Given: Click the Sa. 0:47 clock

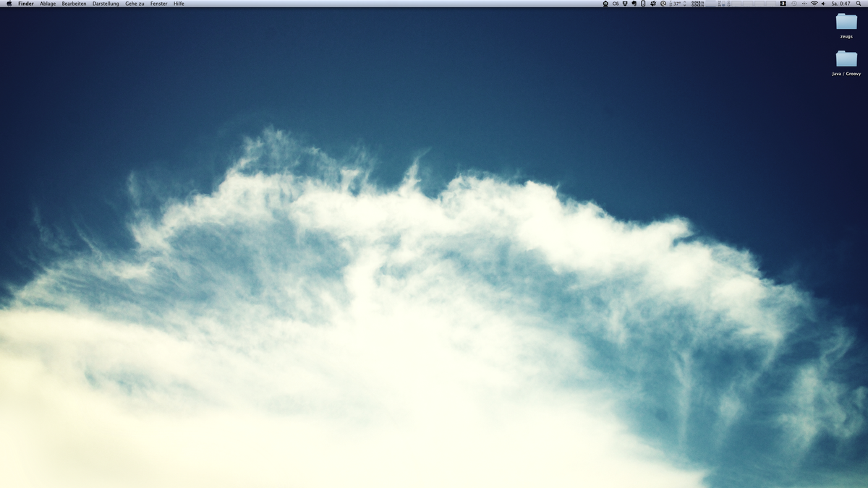Looking at the screenshot, I should [x=841, y=4].
